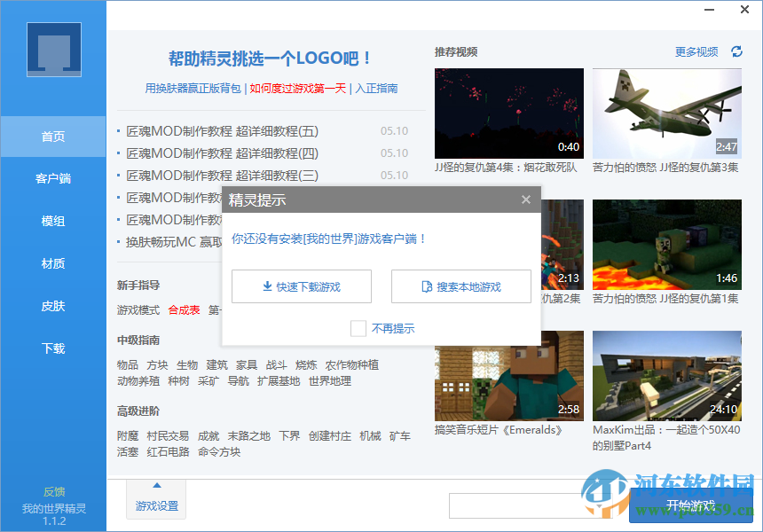Viewport: 763px width, 532px height.
Task: Expand 游戏设置 using the up arrow
Action: tap(155, 486)
